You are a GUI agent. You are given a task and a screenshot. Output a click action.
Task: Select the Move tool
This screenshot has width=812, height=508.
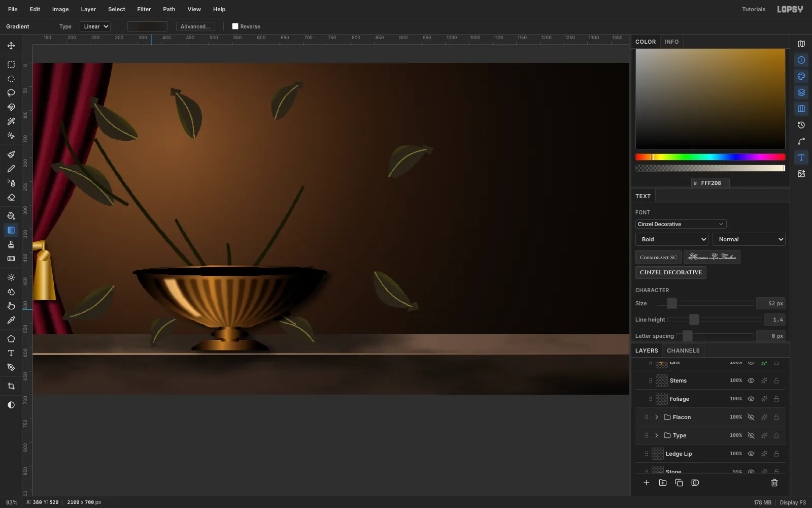(11, 46)
